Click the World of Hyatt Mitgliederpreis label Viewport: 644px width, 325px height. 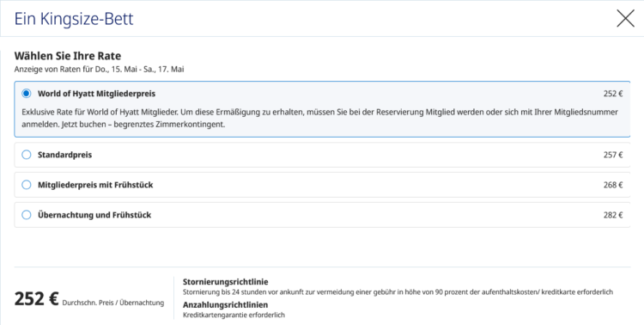click(x=96, y=94)
